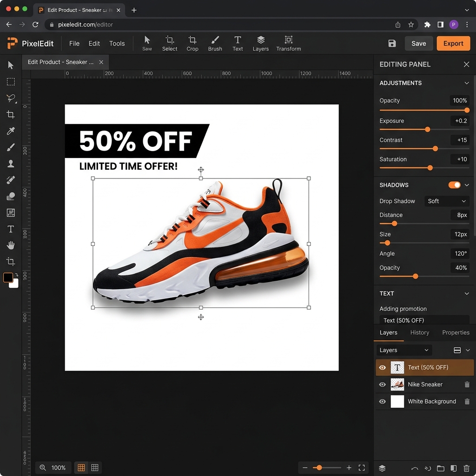The height and width of the screenshot is (476, 476).
Task: Adjust the Contrast slider
Action: (435, 149)
